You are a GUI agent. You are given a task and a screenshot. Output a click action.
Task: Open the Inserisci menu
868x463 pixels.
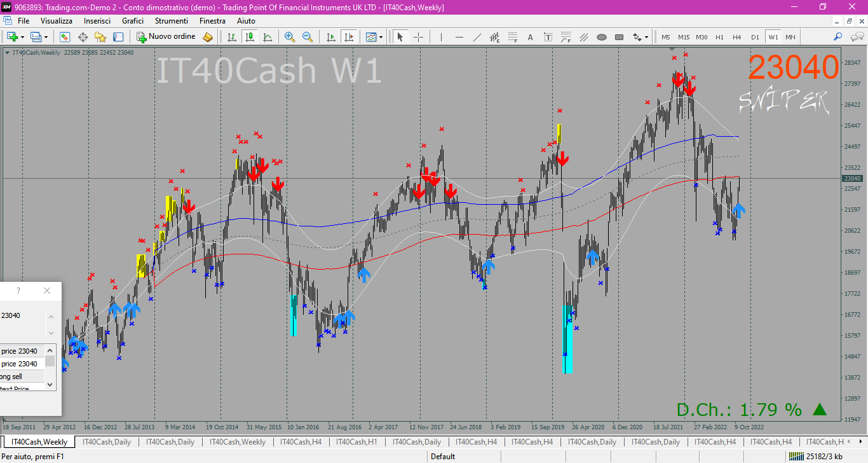point(97,21)
